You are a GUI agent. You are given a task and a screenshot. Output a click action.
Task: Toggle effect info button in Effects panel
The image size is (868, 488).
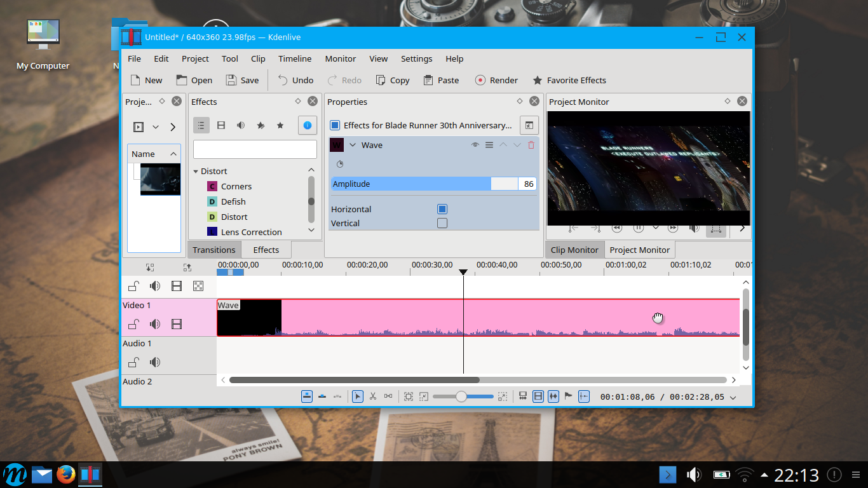[x=308, y=126]
